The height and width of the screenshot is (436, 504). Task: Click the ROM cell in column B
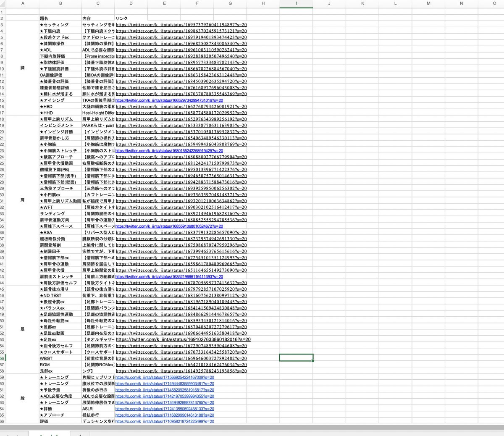(60, 365)
